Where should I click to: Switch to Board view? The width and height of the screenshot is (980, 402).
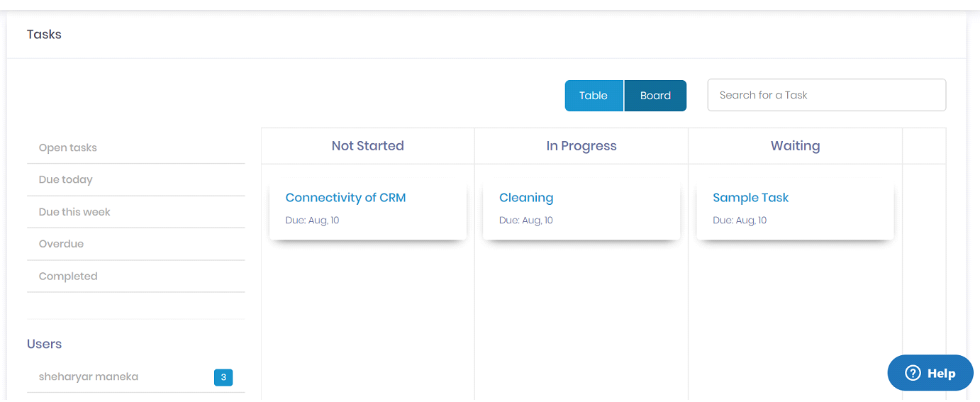655,96
